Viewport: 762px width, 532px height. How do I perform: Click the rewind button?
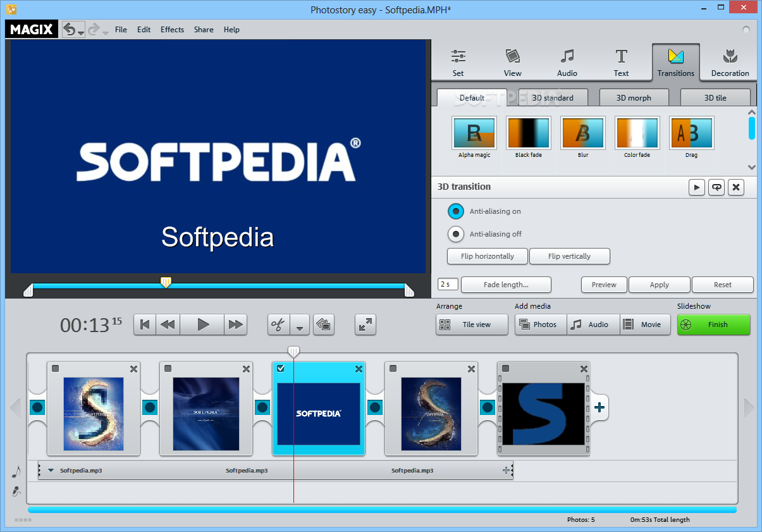168,325
